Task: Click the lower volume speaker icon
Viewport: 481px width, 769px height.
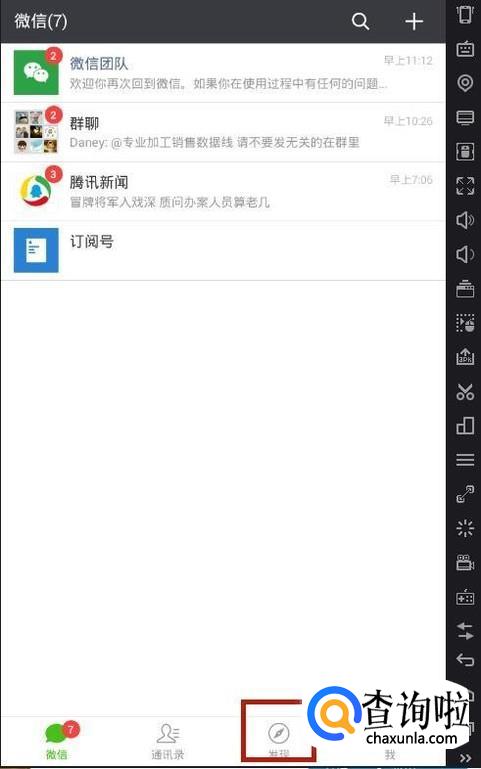Action: 465,254
